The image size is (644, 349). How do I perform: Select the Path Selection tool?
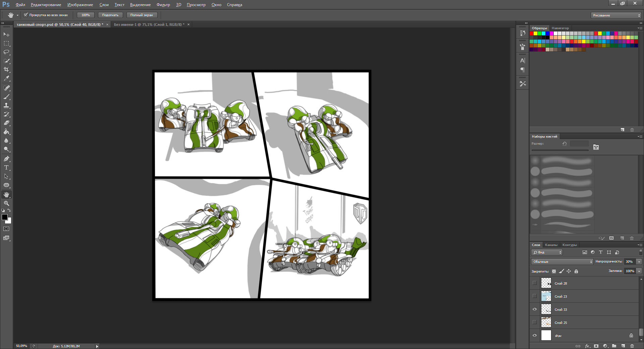click(x=6, y=176)
